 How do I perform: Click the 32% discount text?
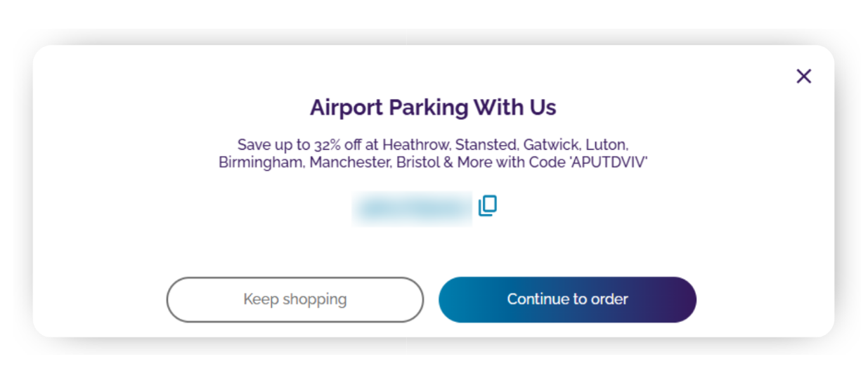328,145
